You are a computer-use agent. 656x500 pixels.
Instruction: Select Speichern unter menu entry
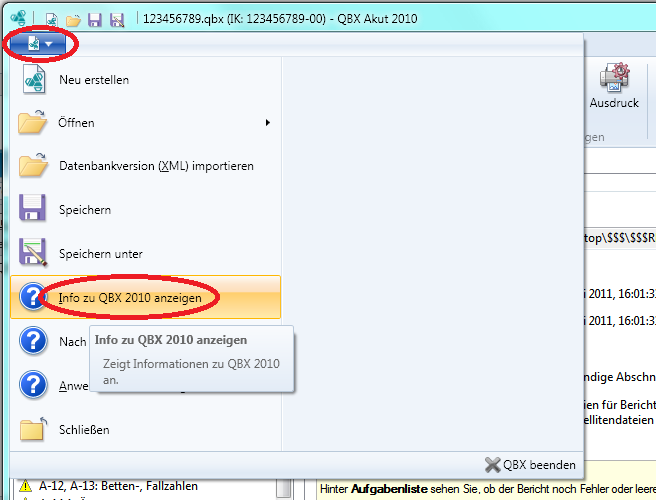click(146, 254)
